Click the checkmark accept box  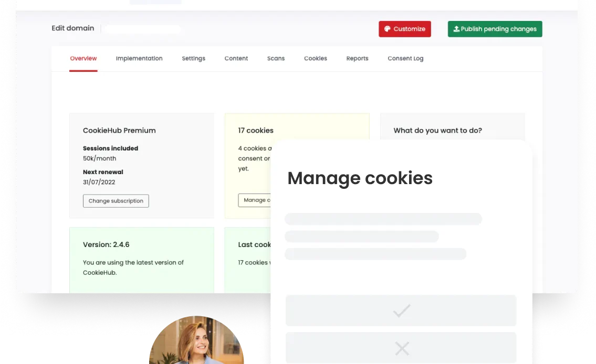[x=401, y=311]
